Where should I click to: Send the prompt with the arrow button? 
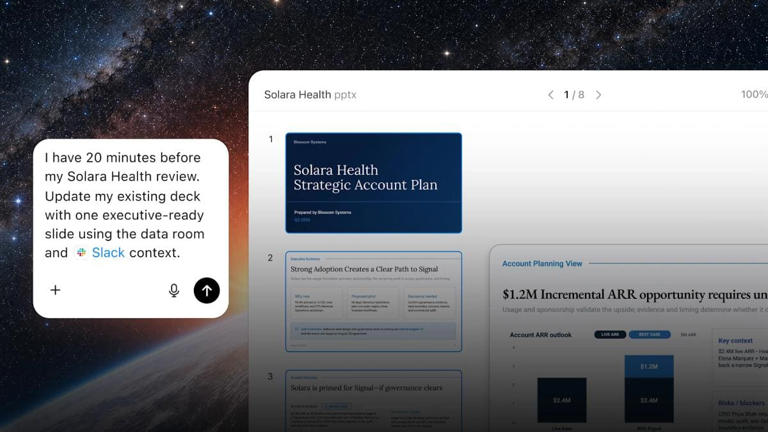[207, 290]
